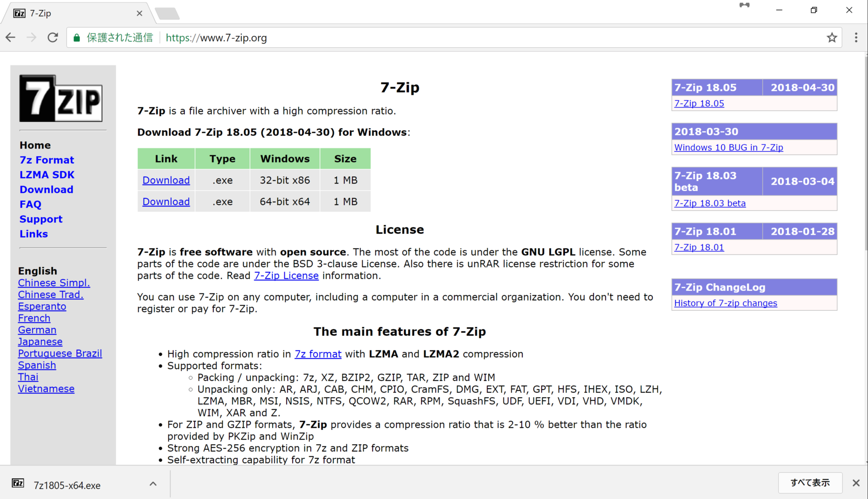The height and width of the screenshot is (499, 868).
Task: Bookmark this page with star icon
Action: (832, 37)
